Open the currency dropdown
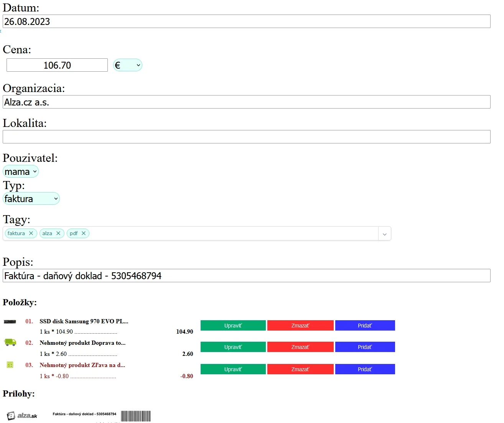Image resolution: width=504 pixels, height=423 pixels. (x=128, y=65)
